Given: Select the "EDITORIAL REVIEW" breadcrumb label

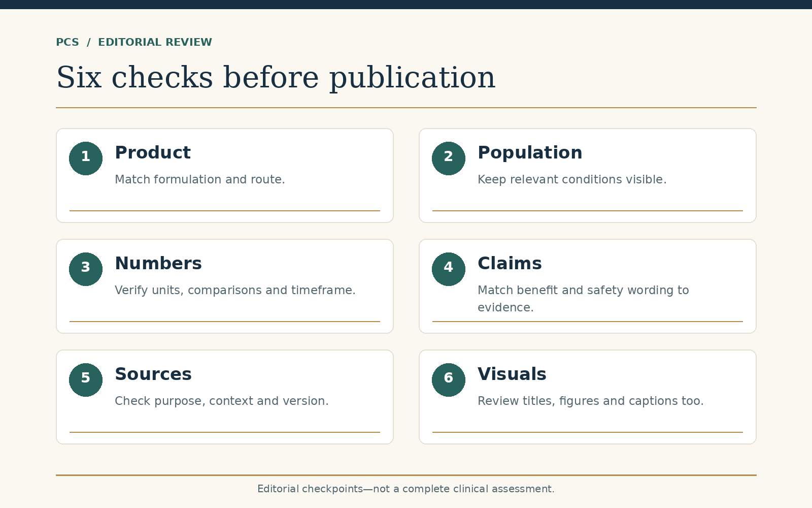Looking at the screenshot, I should [x=155, y=42].
